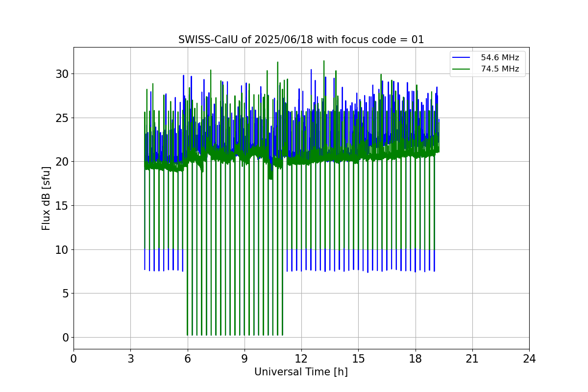
Task: Click x-axis tick label 9
Action: (245, 359)
